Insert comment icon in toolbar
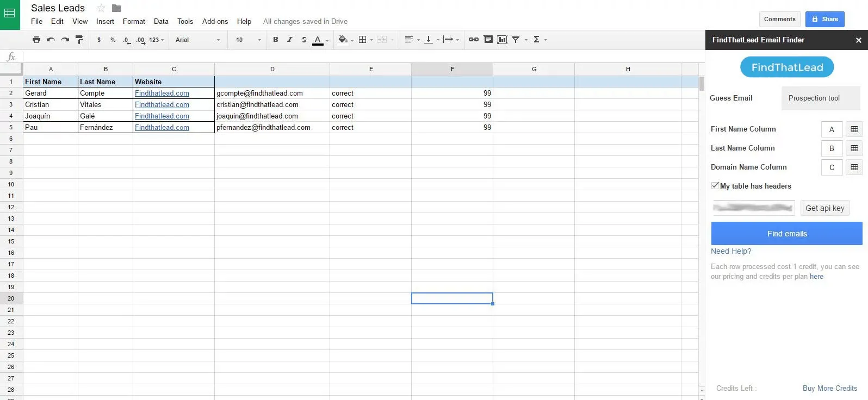Screen dimensions: 868x400 point(488,40)
